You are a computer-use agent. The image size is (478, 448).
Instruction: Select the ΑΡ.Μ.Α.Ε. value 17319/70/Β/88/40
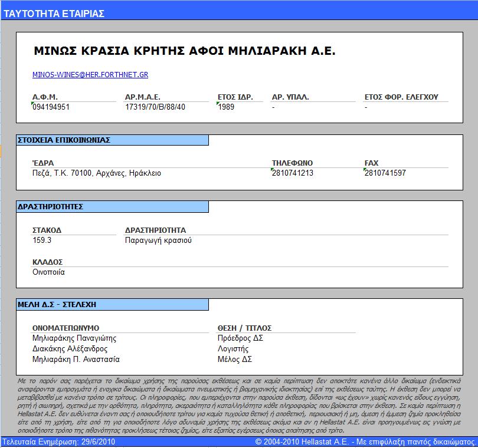pyautogui.click(x=155, y=107)
